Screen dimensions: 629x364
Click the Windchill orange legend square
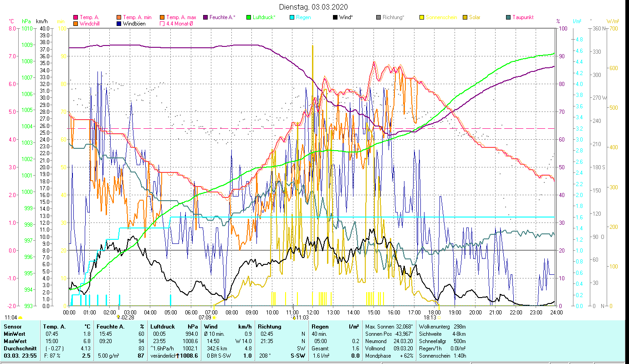(x=76, y=24)
